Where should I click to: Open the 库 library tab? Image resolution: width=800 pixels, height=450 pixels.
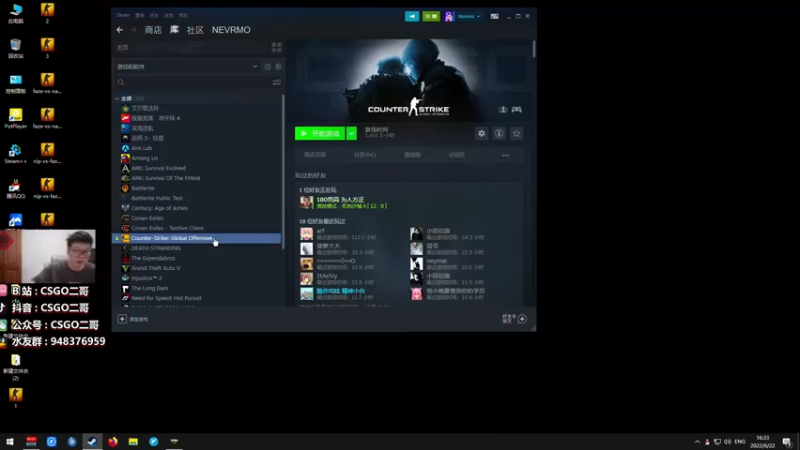(x=174, y=30)
